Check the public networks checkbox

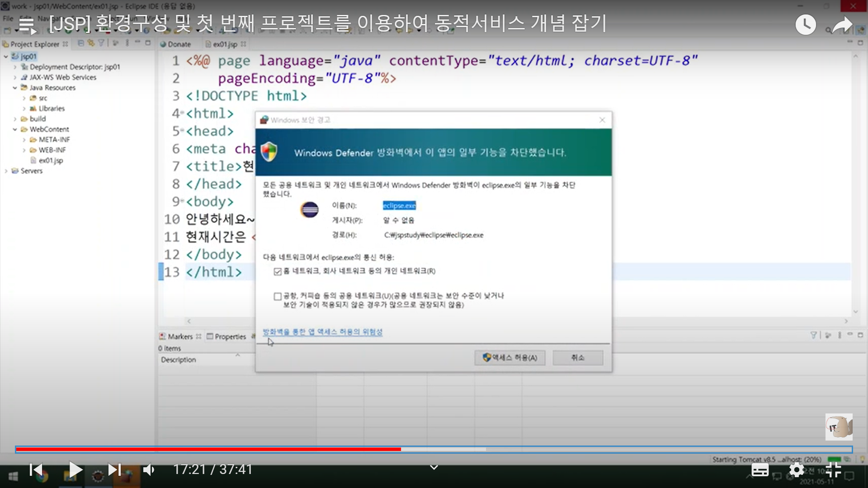[x=278, y=296]
